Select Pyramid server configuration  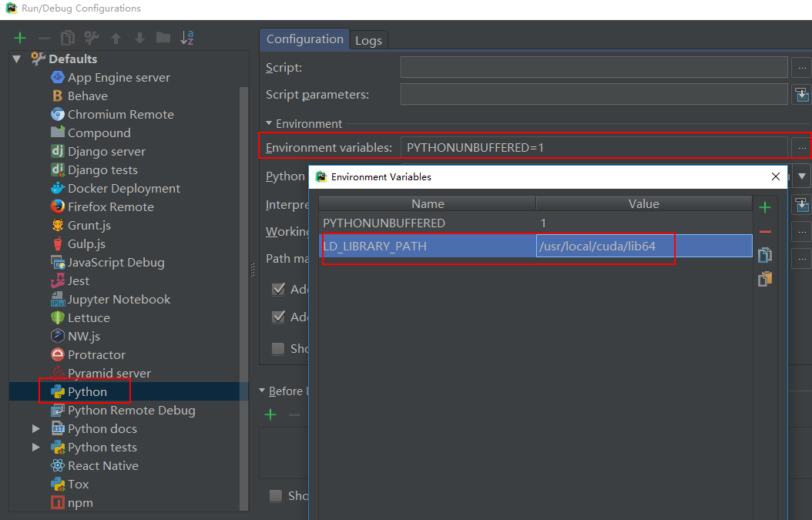[x=109, y=374]
